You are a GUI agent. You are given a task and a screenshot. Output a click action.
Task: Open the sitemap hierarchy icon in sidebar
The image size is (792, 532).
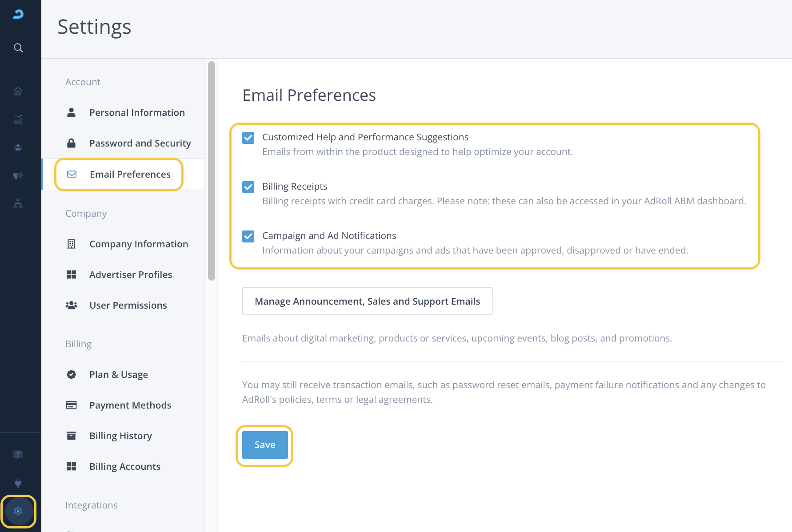point(18,203)
